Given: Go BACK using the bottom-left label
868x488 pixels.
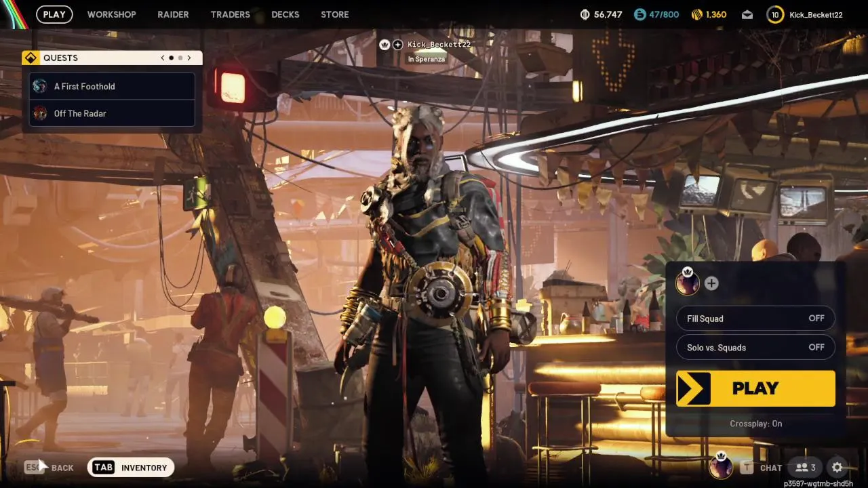Looking at the screenshot, I should pos(62,468).
